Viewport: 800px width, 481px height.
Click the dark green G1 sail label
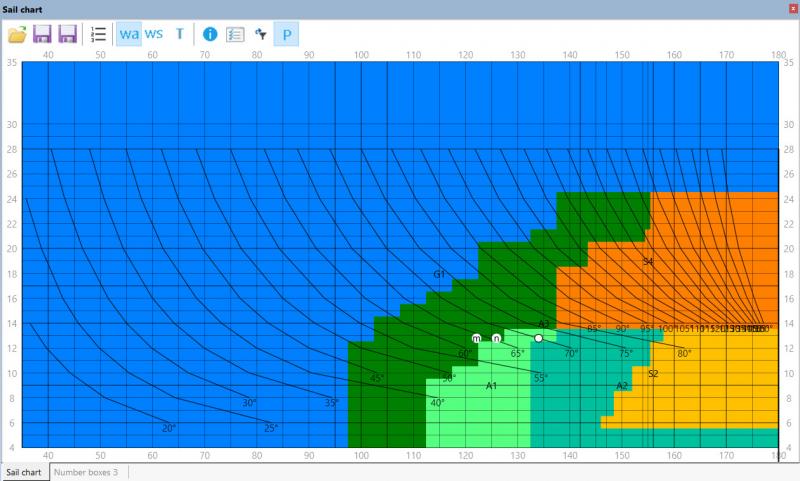point(439,273)
